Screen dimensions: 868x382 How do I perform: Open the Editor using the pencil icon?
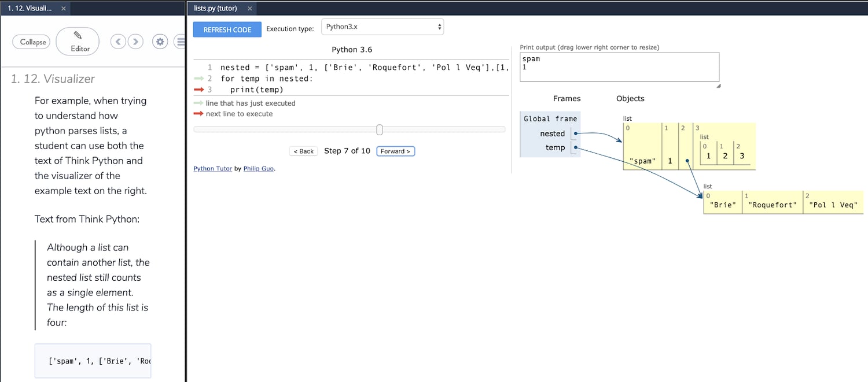point(78,41)
